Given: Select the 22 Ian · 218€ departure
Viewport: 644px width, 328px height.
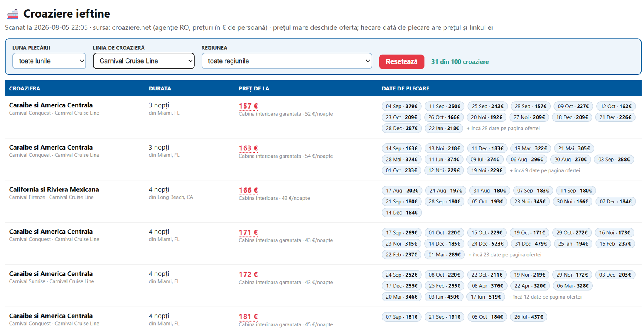Looking at the screenshot, I should tap(444, 129).
